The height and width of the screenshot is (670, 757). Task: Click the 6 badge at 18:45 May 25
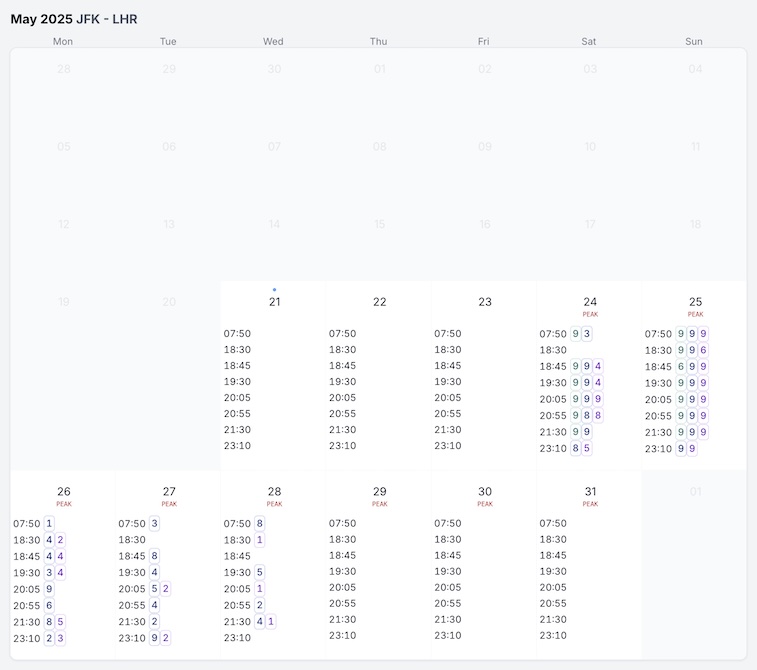(x=681, y=366)
